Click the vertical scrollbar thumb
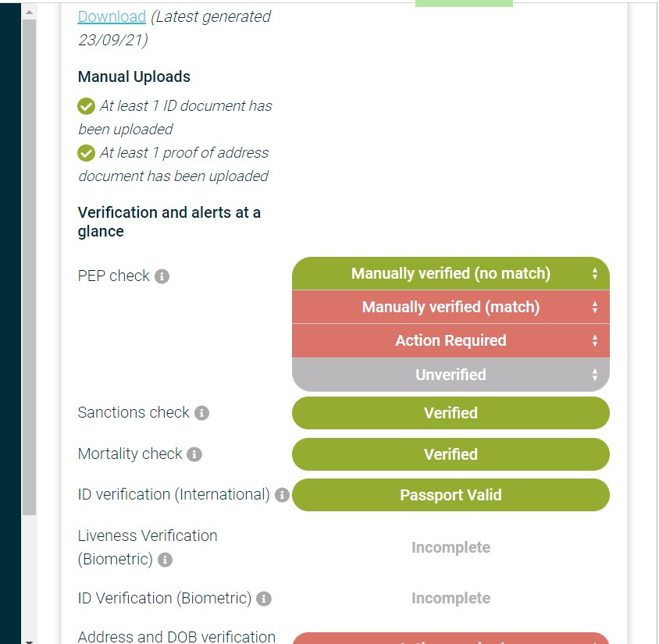Viewport: 659px width, 644px height. [x=29, y=265]
